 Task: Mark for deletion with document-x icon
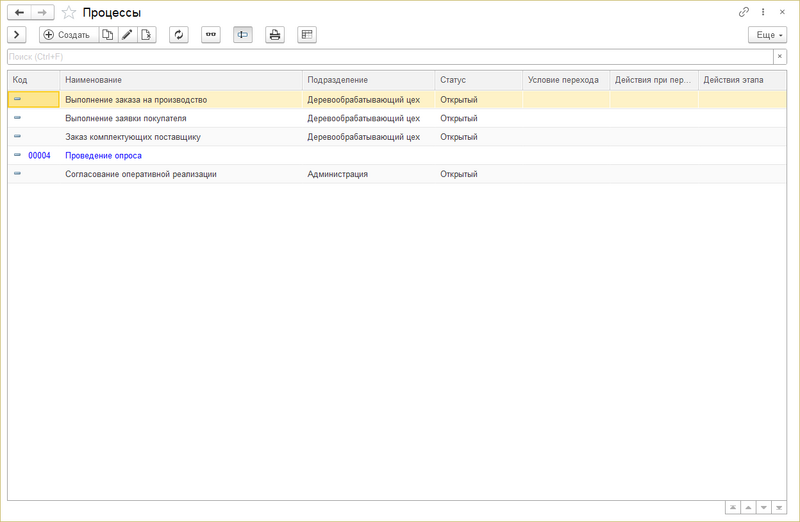pyautogui.click(x=146, y=35)
